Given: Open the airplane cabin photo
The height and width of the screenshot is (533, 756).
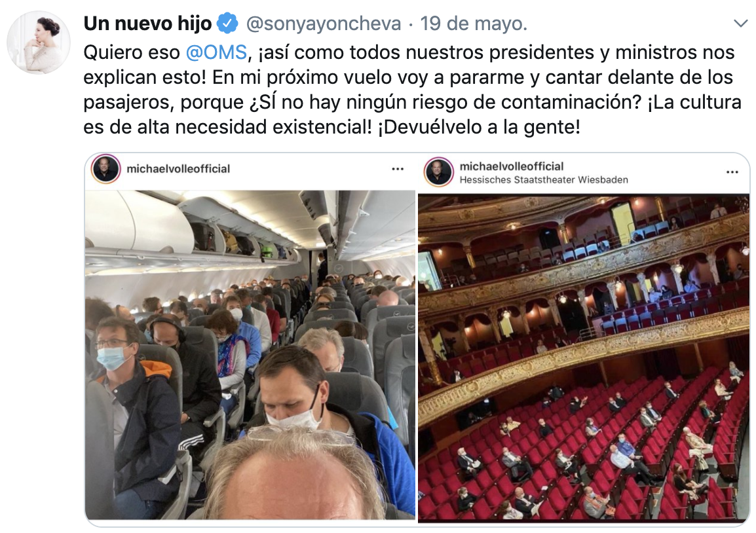Looking at the screenshot, I should [x=250, y=355].
